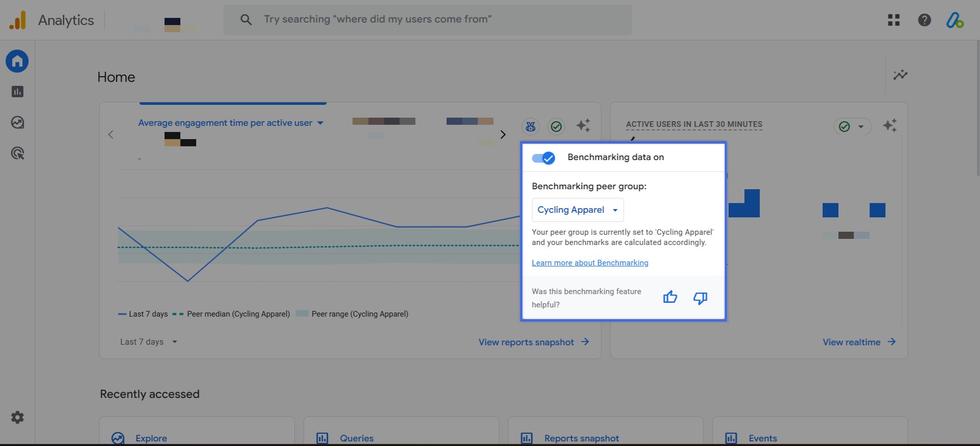
Task: Open Insights sparkline icon near Home
Action: [900, 75]
